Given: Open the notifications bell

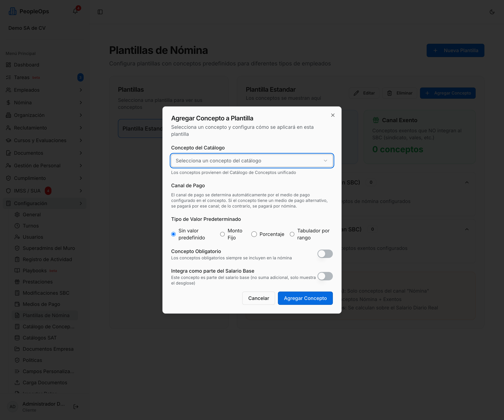Looking at the screenshot, I should [x=75, y=11].
